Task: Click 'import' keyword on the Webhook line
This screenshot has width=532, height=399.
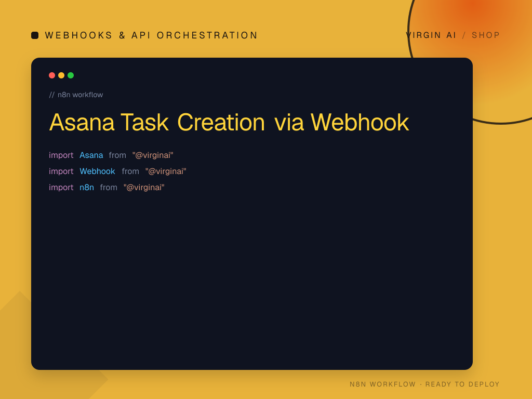Action: (x=61, y=171)
